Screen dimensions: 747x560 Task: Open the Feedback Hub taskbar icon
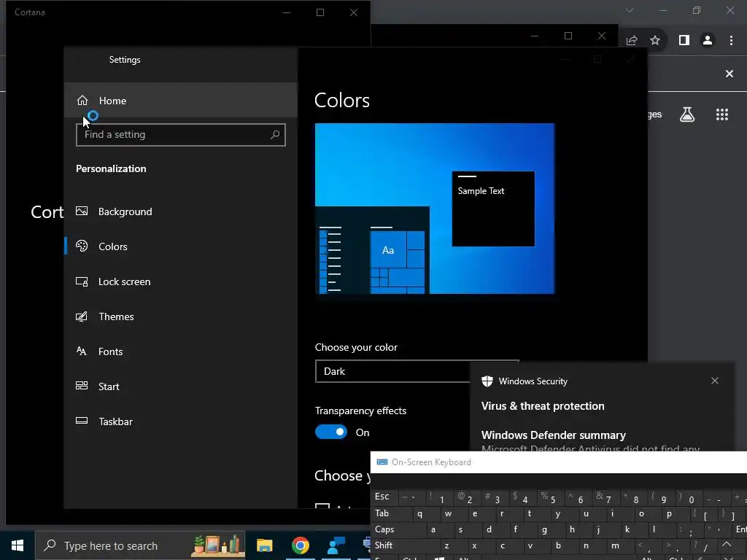click(x=336, y=545)
